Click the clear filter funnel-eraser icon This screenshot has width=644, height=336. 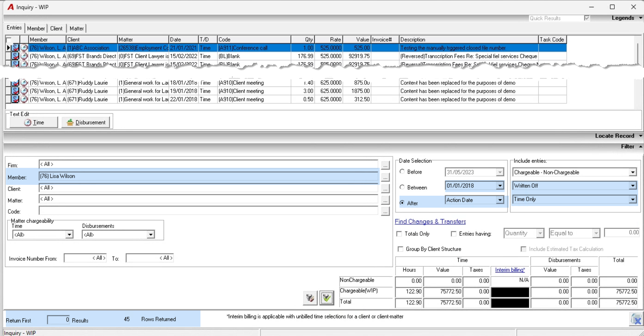point(310,298)
